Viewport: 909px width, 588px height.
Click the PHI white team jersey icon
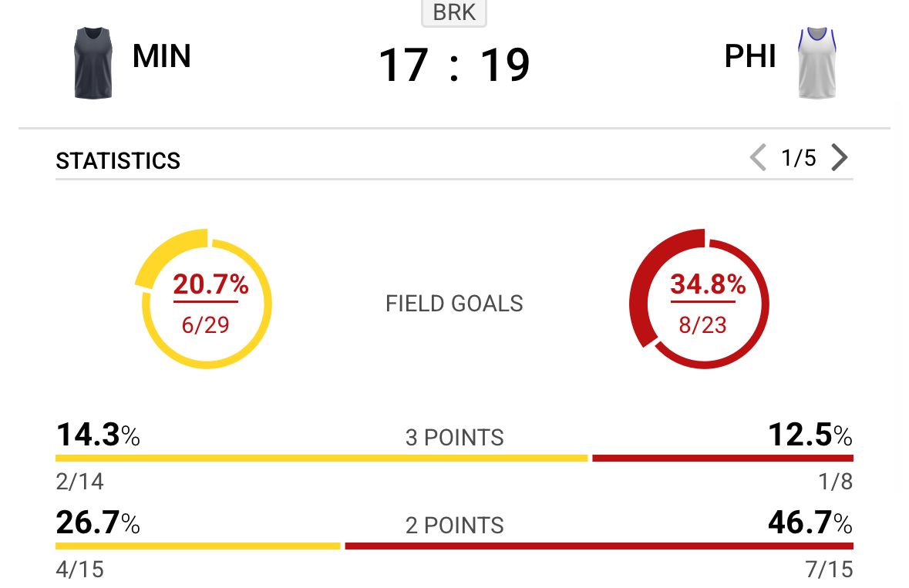817,63
